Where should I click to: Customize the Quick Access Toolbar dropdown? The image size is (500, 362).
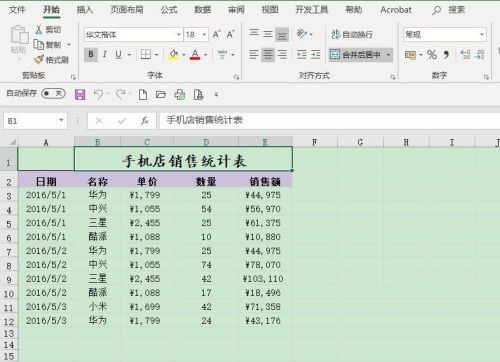tap(216, 95)
